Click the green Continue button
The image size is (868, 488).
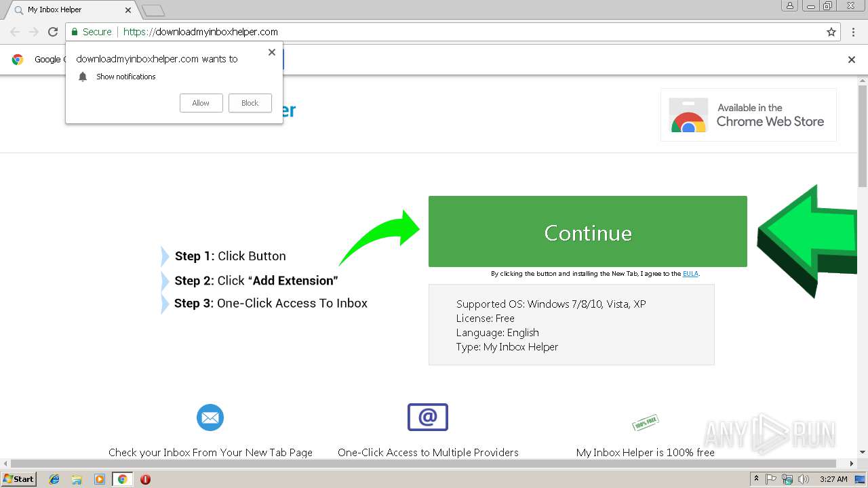(588, 232)
